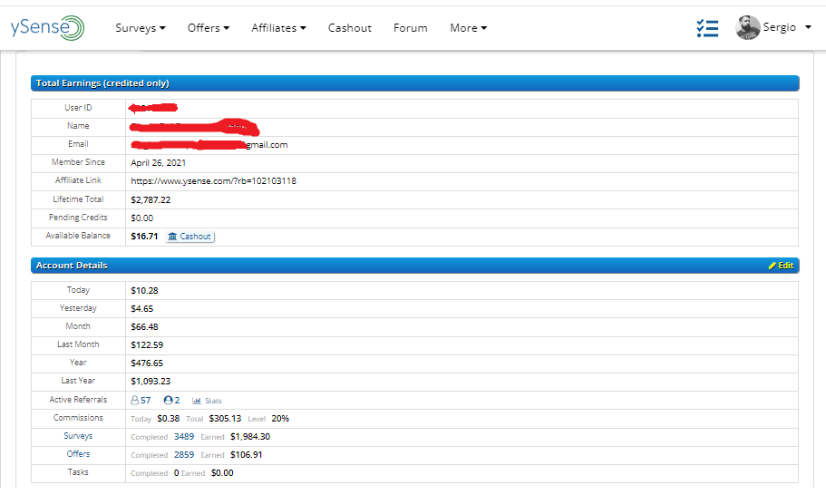
Task: Click the indirect referrals icon showing 2
Action: 168,400
